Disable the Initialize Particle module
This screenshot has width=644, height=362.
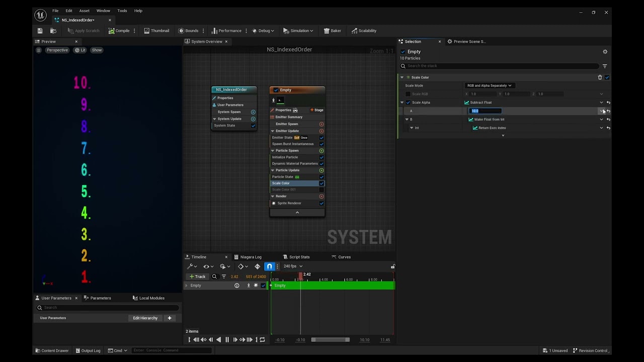321,157
